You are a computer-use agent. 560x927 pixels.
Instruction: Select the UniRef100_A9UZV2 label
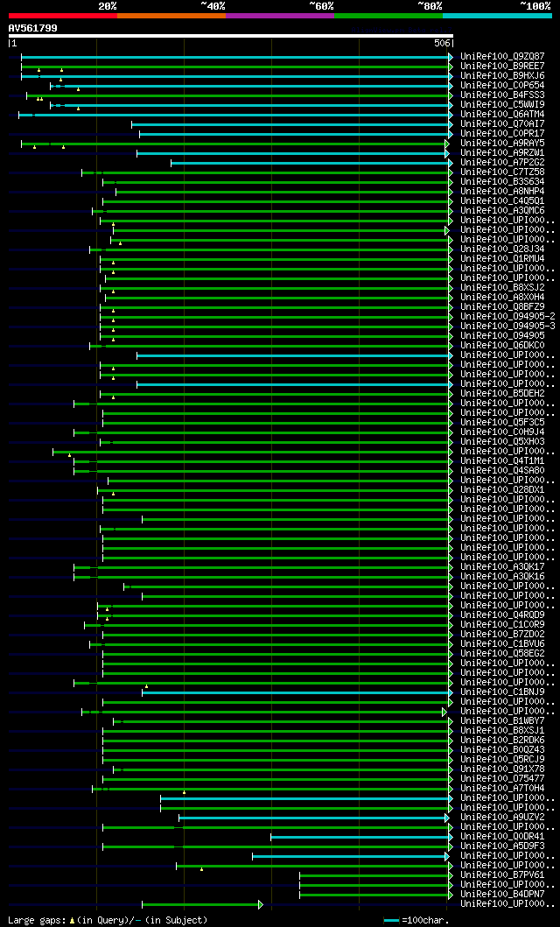click(x=503, y=818)
